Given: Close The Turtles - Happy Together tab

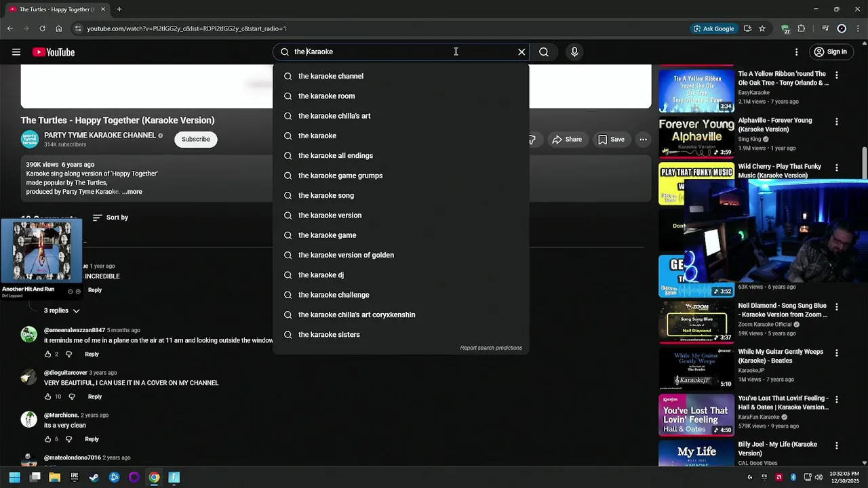Looking at the screenshot, I should [103, 9].
